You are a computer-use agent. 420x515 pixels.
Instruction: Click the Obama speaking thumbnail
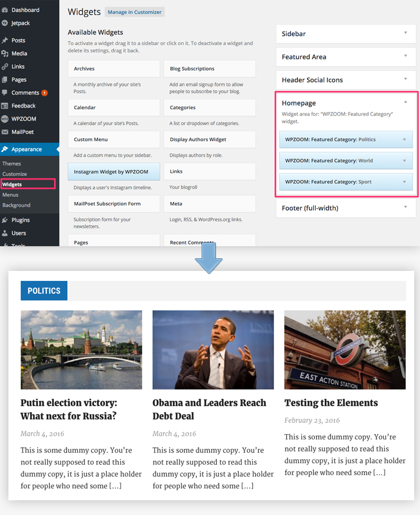[213, 350]
